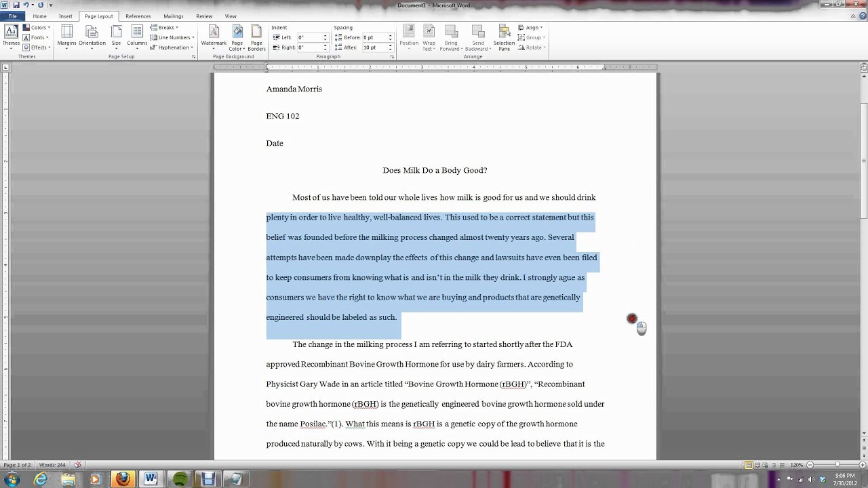Open the theme Colors dropdown
This screenshot has width=868, height=488.
pos(37,28)
